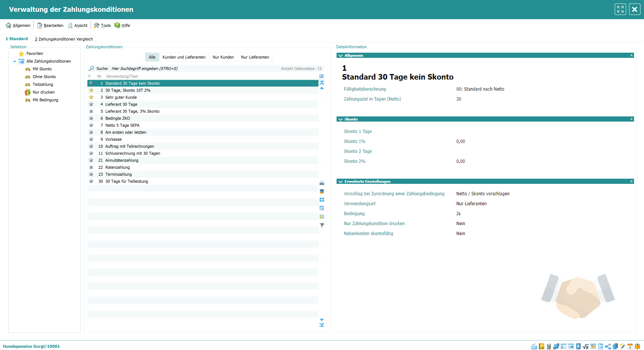Jump to last record with double-down arrow
The image size is (644, 350).
[321, 325]
